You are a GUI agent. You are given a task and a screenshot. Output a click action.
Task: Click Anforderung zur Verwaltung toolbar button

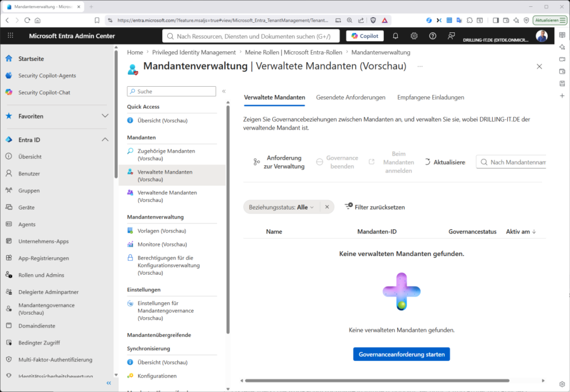(x=279, y=162)
